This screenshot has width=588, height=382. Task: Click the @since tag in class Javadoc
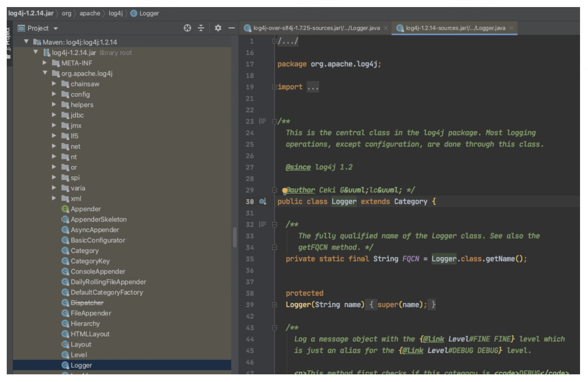pos(298,167)
